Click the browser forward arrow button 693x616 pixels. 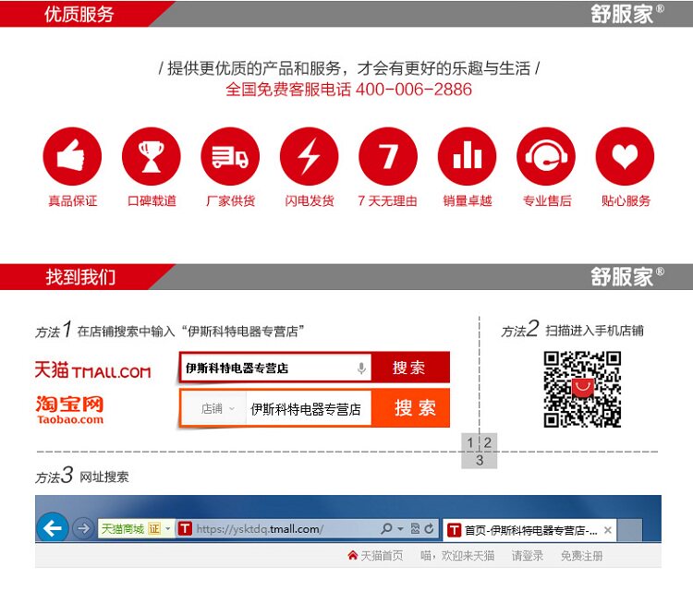[x=83, y=528]
